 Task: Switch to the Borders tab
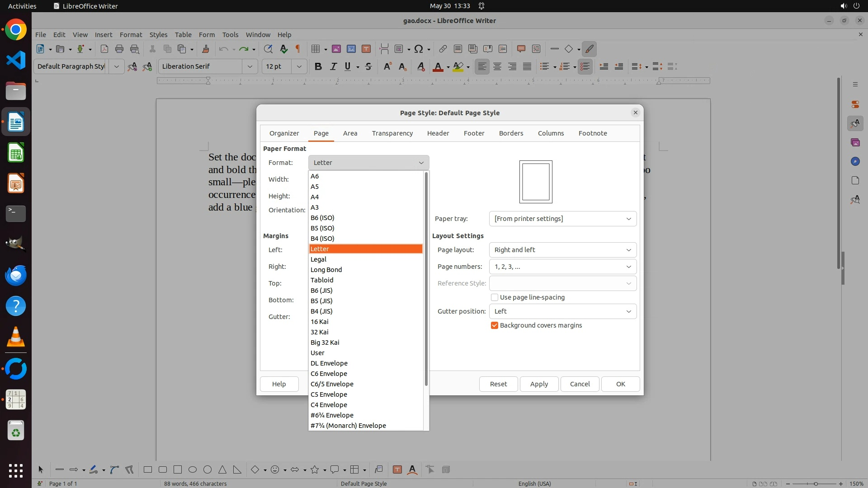pos(511,133)
